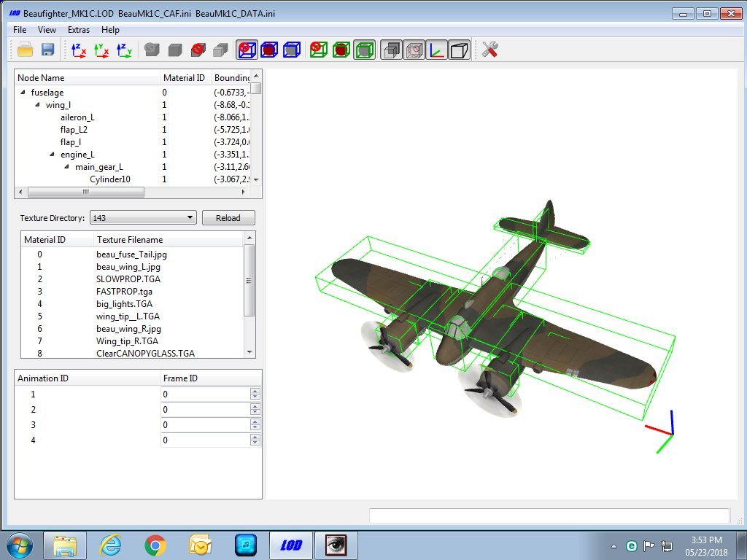Select the flap_l node
Image resolution: width=747 pixels, height=560 pixels.
[71, 142]
